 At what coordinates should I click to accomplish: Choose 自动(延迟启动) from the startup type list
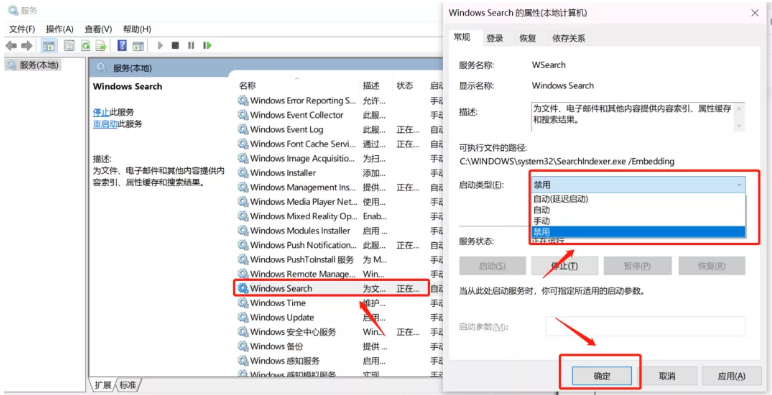(639, 199)
